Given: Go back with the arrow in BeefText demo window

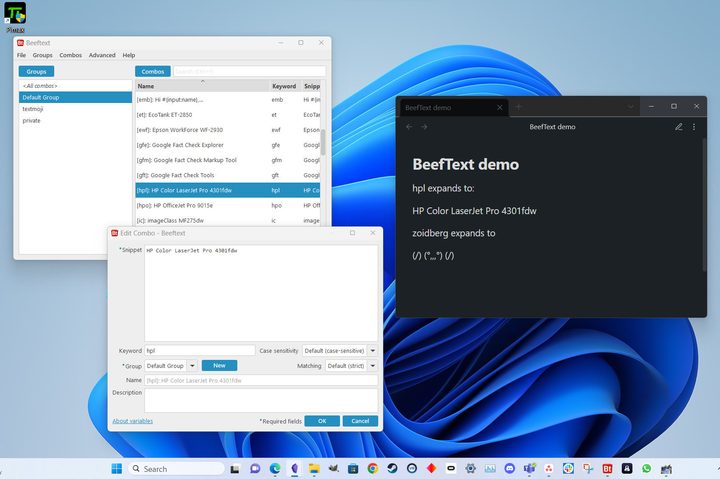Looking at the screenshot, I should point(409,127).
